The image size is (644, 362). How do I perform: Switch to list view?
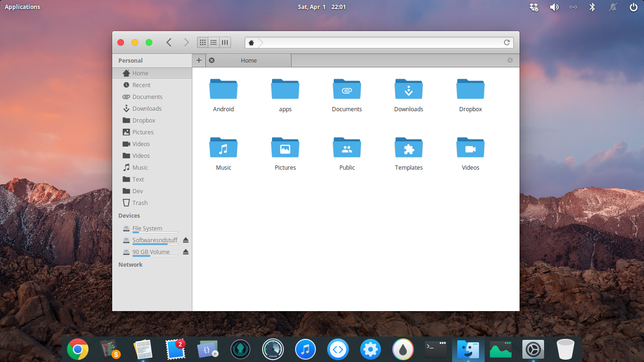pos(214,42)
